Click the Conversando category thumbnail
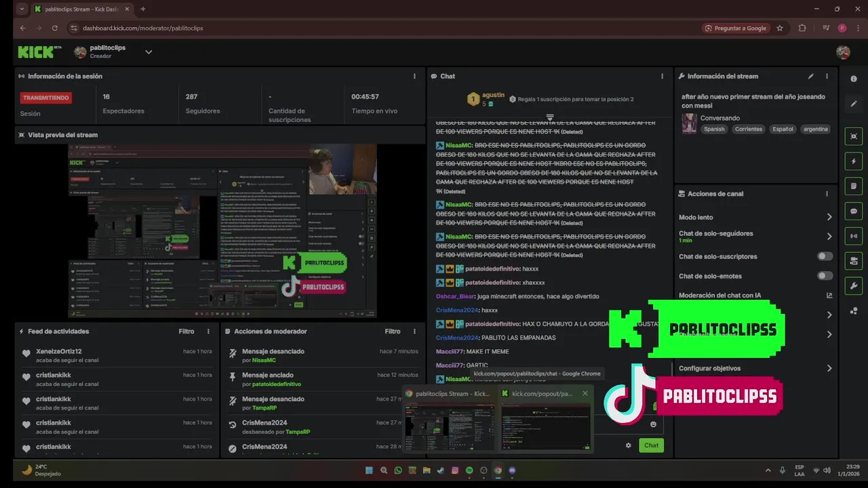 (689, 123)
